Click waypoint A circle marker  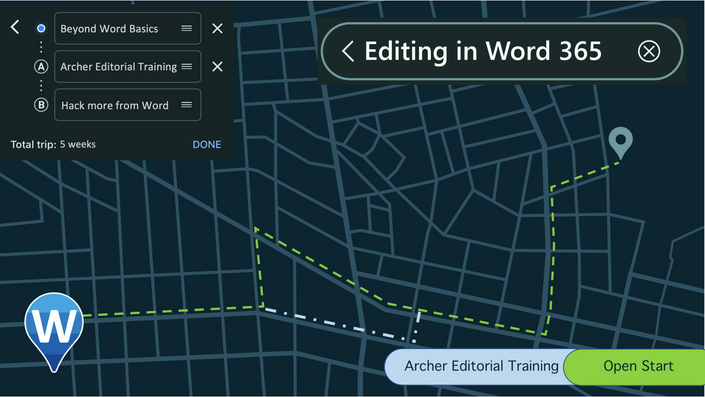click(41, 67)
